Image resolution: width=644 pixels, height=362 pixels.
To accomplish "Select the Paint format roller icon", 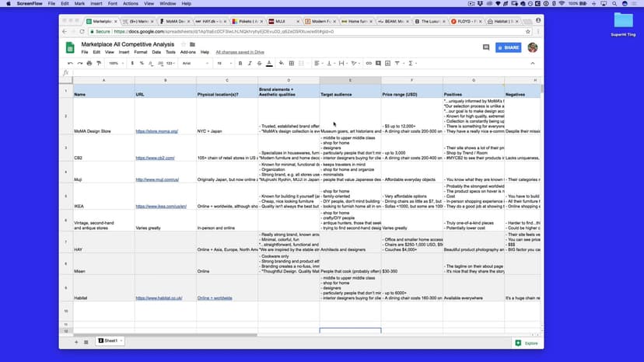I will (x=100, y=63).
